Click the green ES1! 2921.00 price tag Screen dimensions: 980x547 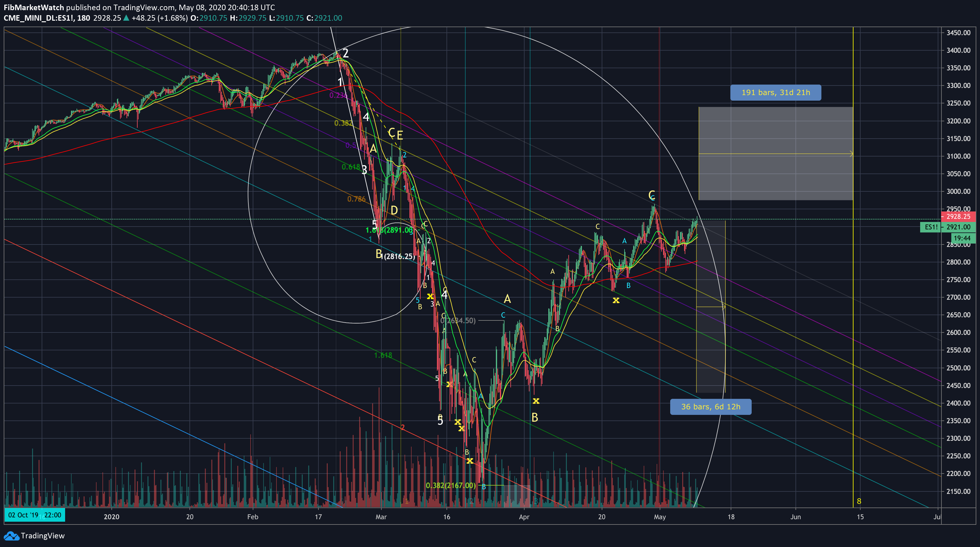pyautogui.click(x=948, y=227)
